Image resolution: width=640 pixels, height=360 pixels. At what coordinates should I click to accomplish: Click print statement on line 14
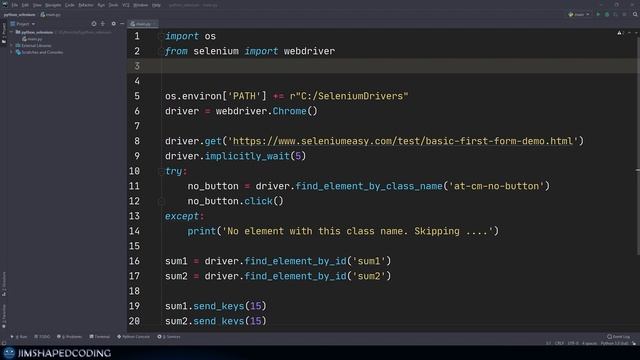click(343, 231)
